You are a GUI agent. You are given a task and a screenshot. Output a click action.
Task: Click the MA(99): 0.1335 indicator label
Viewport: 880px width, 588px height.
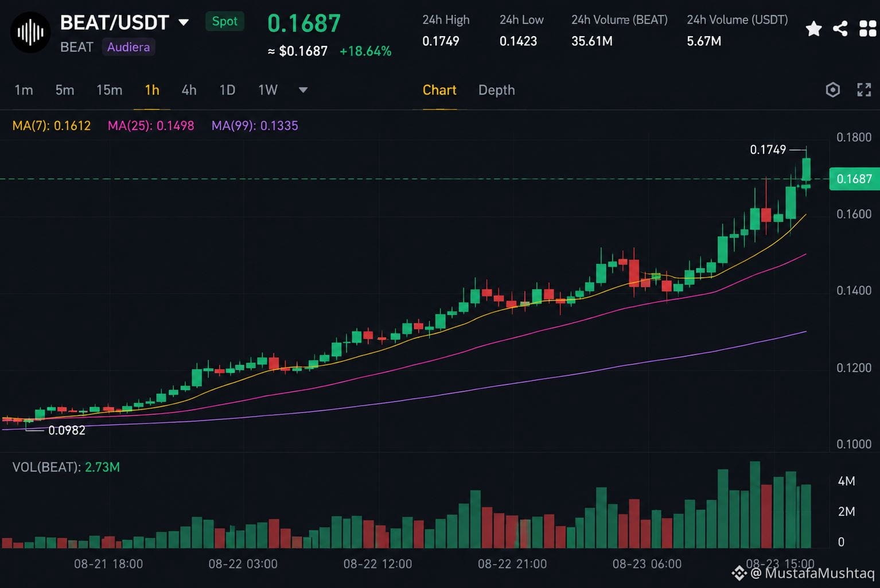(255, 126)
